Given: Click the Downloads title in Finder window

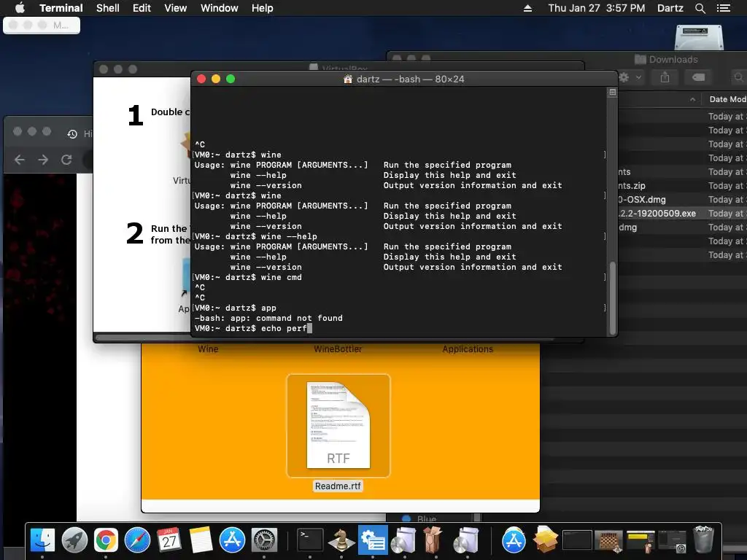Looking at the screenshot, I should (673, 60).
